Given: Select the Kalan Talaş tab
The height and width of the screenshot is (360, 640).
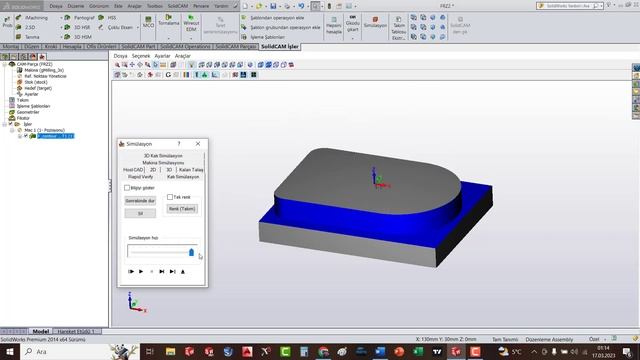Looking at the screenshot, I should click(191, 170).
